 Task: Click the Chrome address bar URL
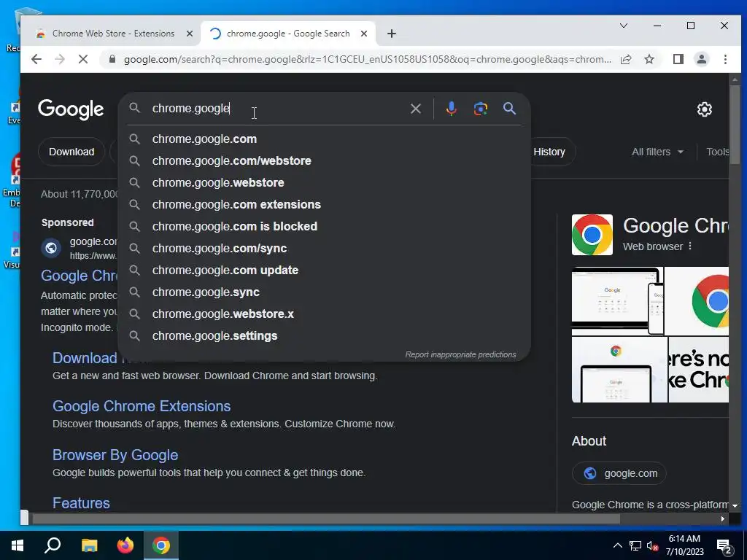tap(368, 59)
